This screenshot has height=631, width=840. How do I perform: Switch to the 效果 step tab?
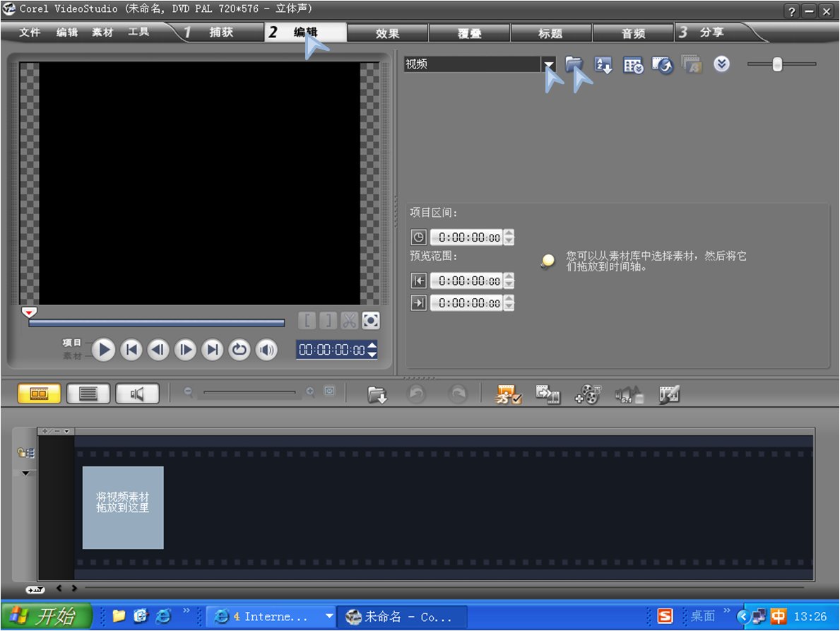[388, 33]
